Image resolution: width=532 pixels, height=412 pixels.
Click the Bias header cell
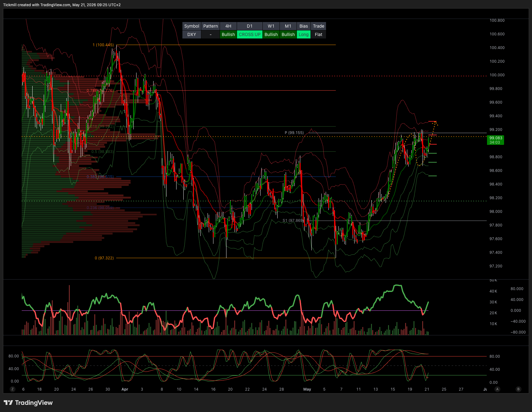[304, 26]
